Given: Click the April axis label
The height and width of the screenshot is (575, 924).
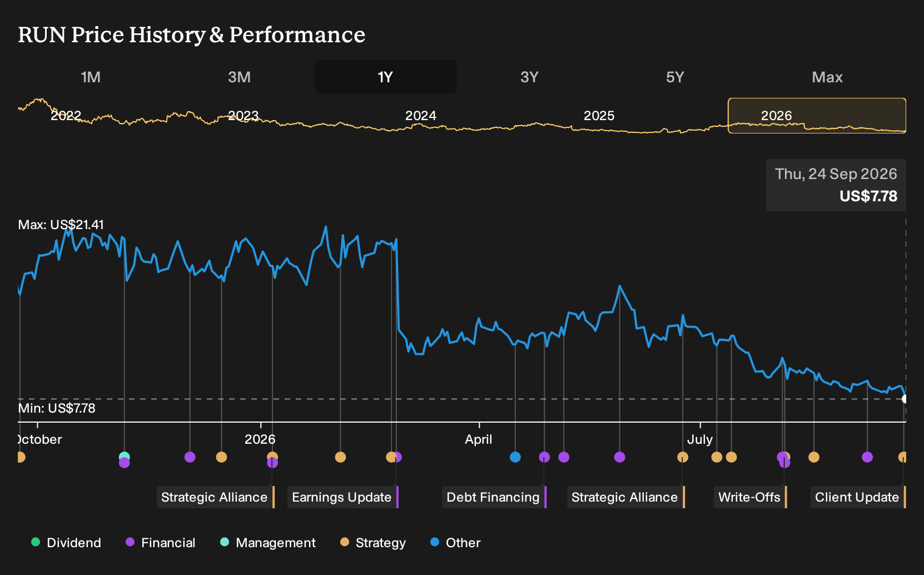Looking at the screenshot, I should click(x=479, y=439).
